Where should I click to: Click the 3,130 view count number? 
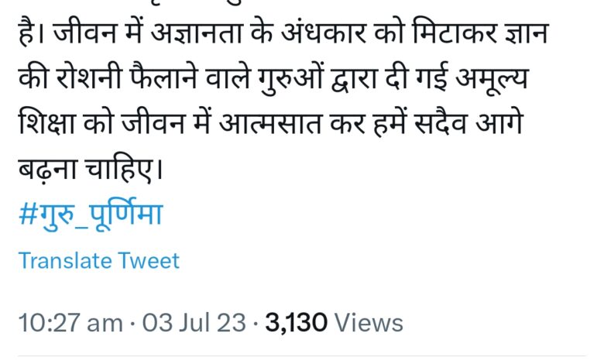297,323
